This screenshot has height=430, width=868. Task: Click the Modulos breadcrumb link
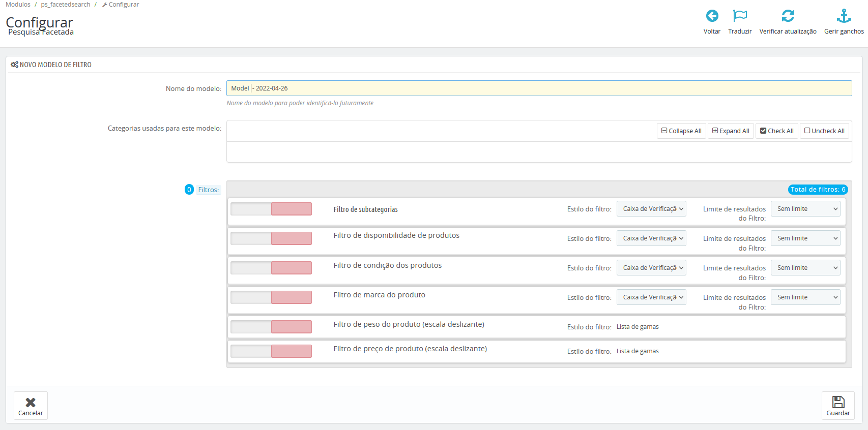18,5
